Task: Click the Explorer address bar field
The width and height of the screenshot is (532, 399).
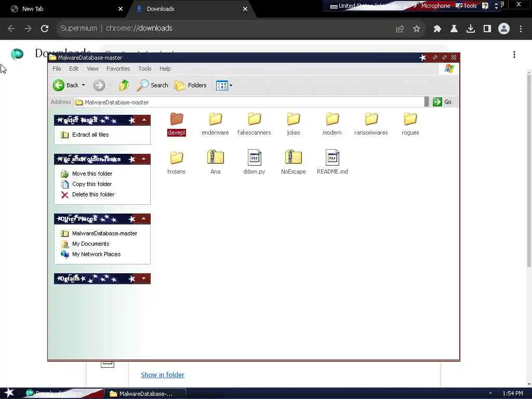Action: 249,102
